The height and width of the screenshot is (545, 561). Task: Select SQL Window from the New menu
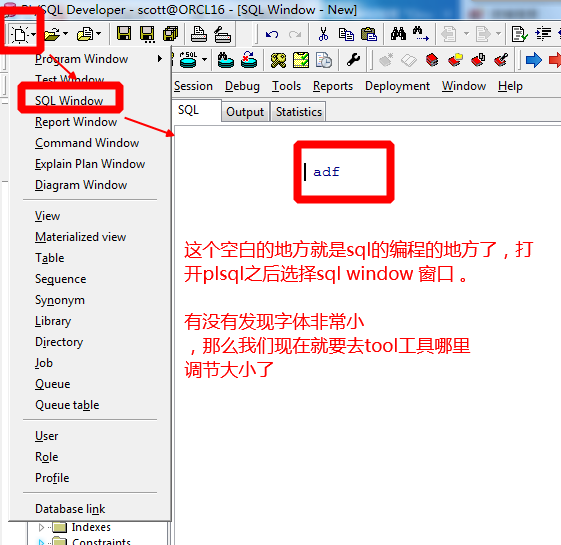[69, 101]
